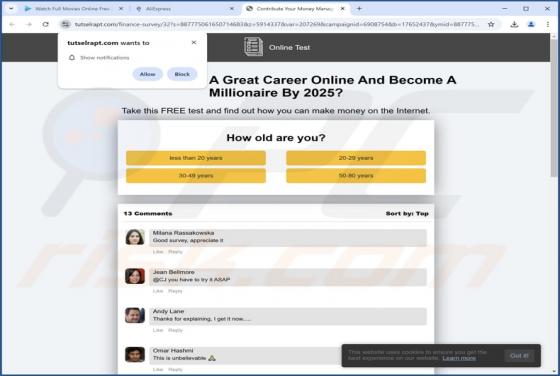Click the browser forward arrow
560x376 pixels.
29,24
